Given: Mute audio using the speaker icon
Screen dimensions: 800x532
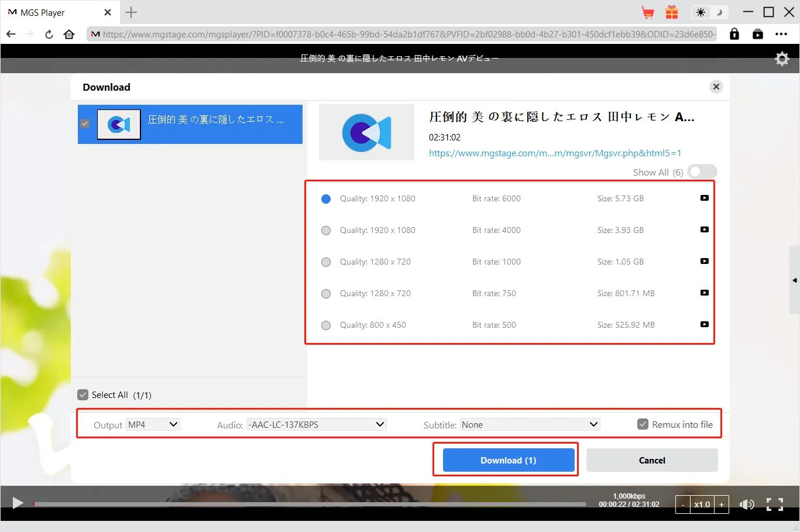Looking at the screenshot, I should pyautogui.click(x=746, y=504).
